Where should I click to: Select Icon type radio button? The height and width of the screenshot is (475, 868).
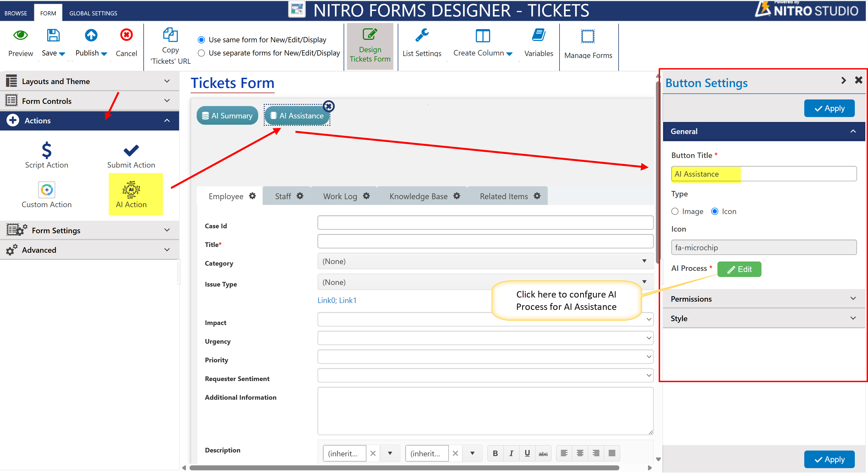(x=714, y=211)
